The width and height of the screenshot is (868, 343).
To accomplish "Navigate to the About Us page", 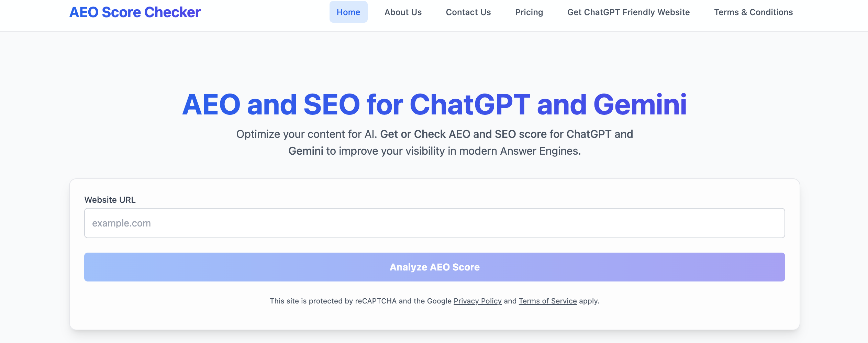I will pos(403,12).
